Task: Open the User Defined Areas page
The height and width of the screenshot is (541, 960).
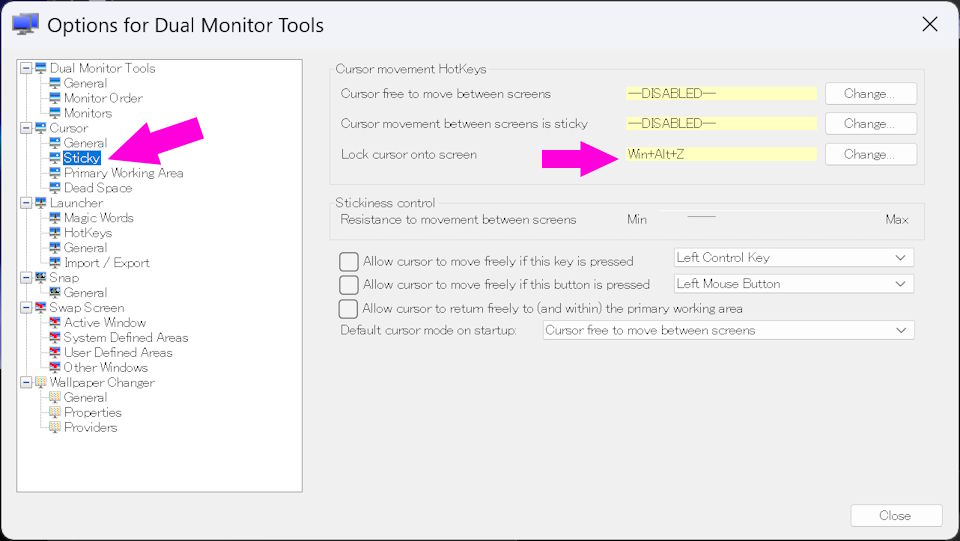Action: [x=118, y=353]
